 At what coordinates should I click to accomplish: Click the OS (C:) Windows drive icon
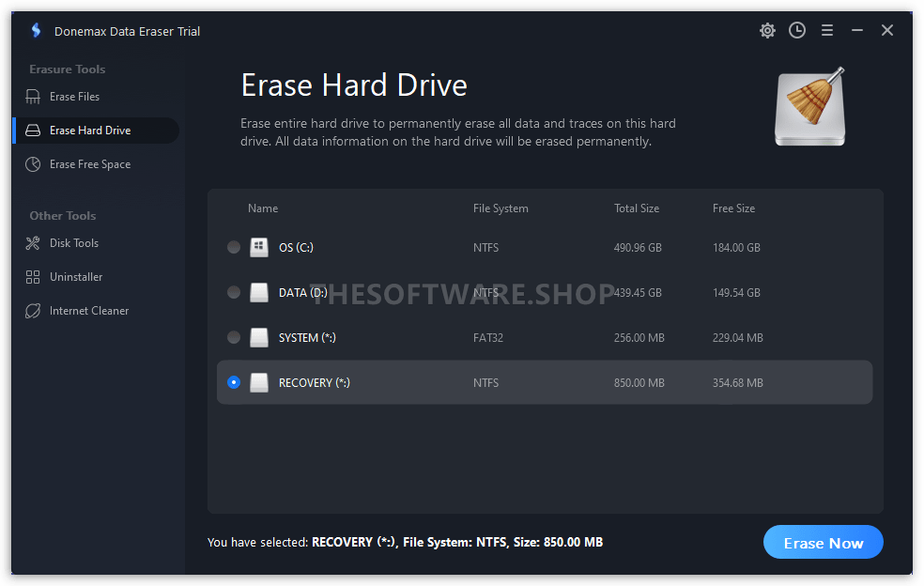pyautogui.click(x=258, y=247)
